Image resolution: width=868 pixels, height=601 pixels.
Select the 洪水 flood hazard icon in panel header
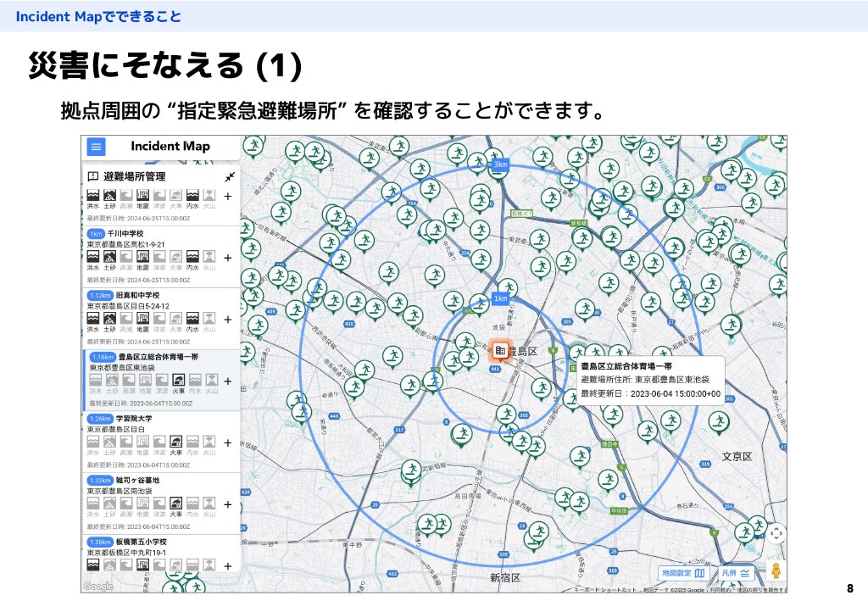coord(93,195)
